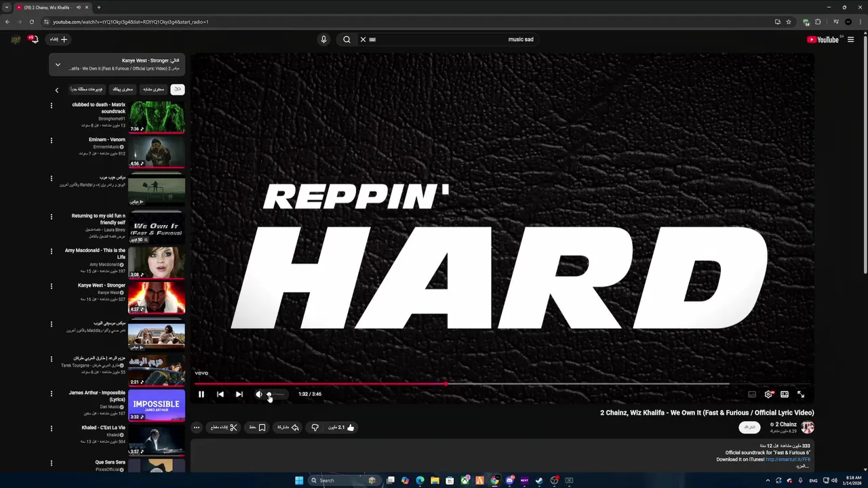Image resolution: width=868 pixels, height=488 pixels.
Task: Select the highlighted 'All' filter chip
Action: click(177, 89)
